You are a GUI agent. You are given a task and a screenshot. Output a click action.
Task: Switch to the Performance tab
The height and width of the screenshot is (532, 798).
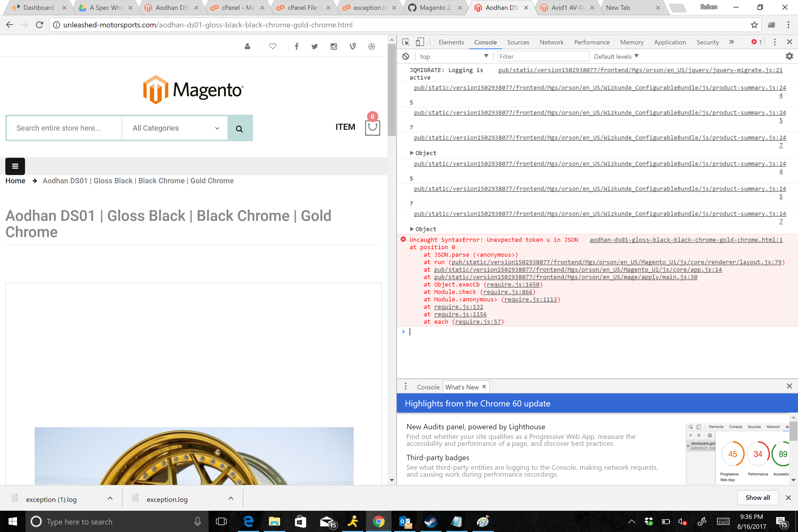[592, 42]
